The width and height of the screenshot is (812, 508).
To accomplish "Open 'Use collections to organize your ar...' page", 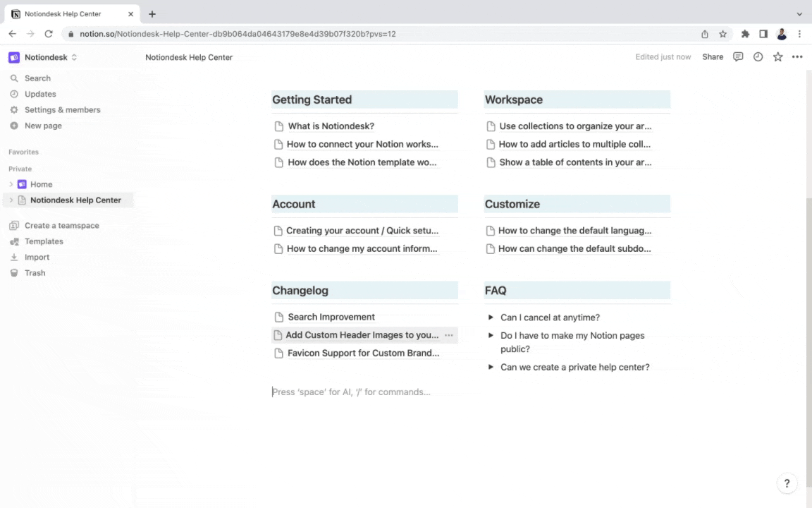I will point(575,126).
